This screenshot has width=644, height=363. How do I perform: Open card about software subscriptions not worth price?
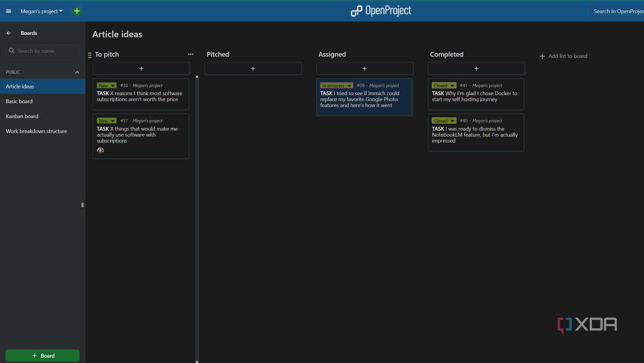[x=141, y=94]
